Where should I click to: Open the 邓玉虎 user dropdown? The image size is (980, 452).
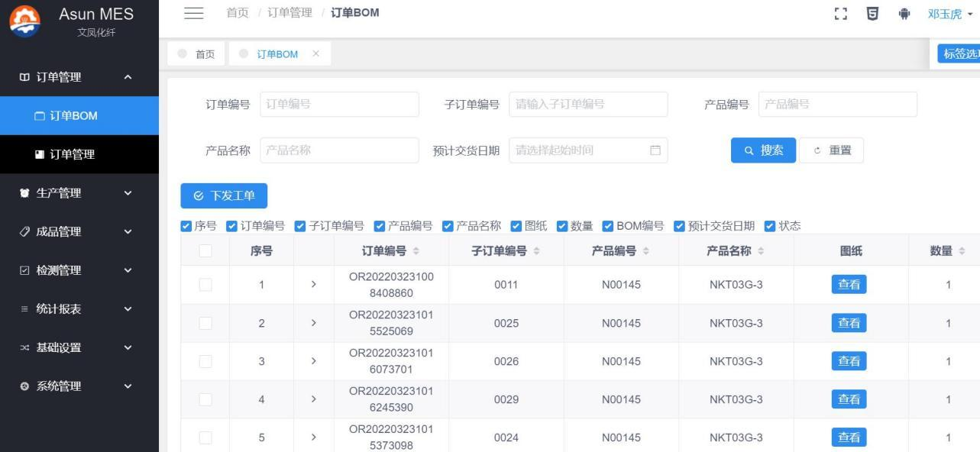click(x=949, y=14)
